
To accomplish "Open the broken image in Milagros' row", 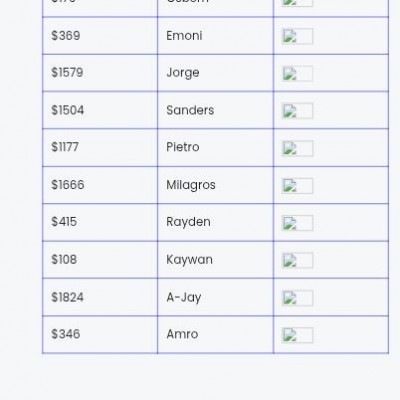I will pyautogui.click(x=297, y=186).
